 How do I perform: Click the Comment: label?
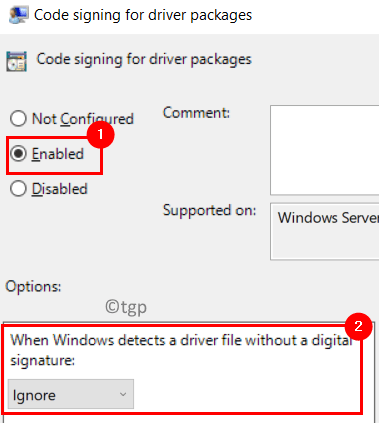[x=196, y=113]
